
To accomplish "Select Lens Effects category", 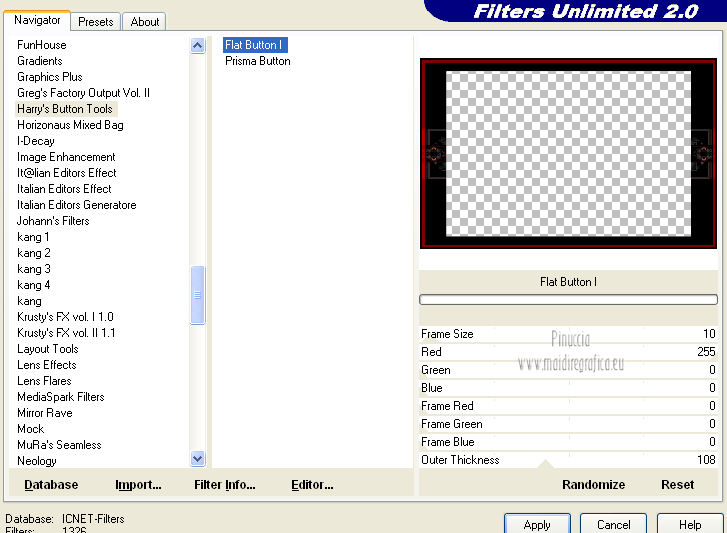I will (x=47, y=365).
